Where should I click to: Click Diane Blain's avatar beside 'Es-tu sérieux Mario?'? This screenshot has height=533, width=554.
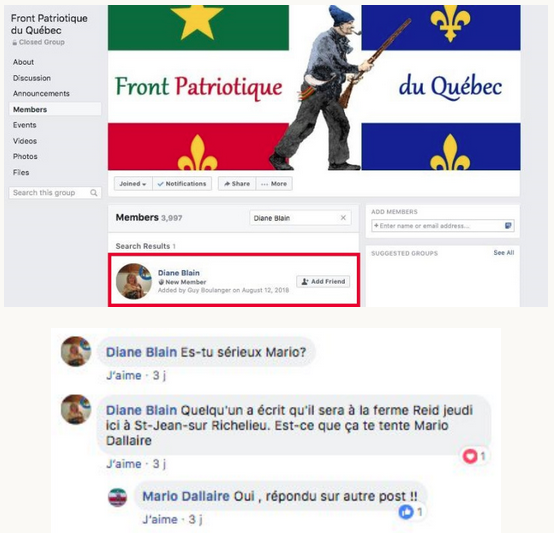[76, 351]
